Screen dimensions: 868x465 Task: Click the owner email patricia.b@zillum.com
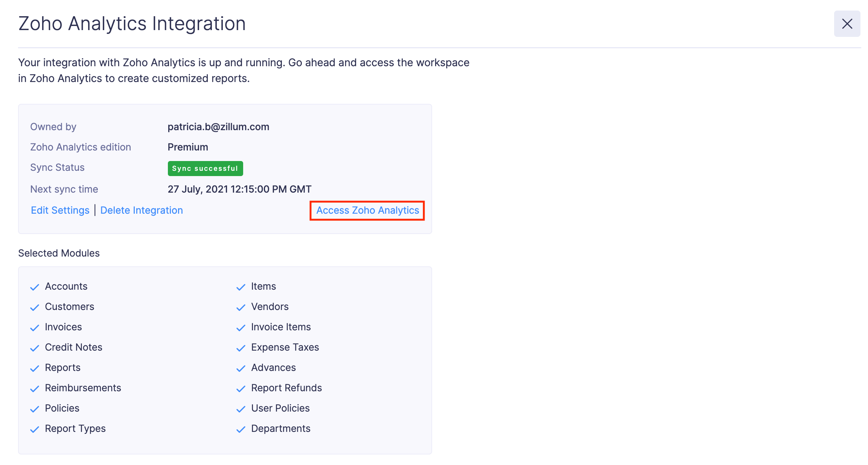(x=218, y=126)
